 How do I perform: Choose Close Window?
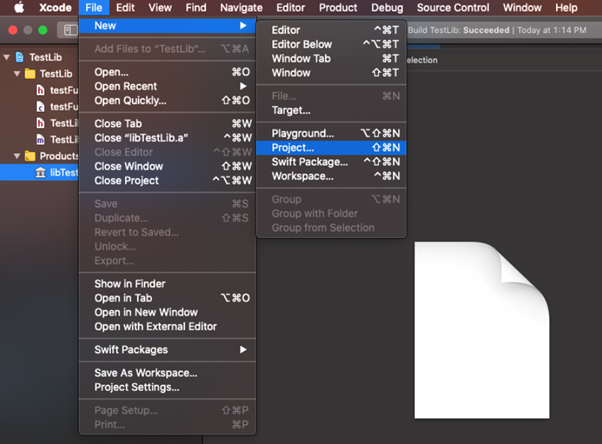tap(167, 166)
